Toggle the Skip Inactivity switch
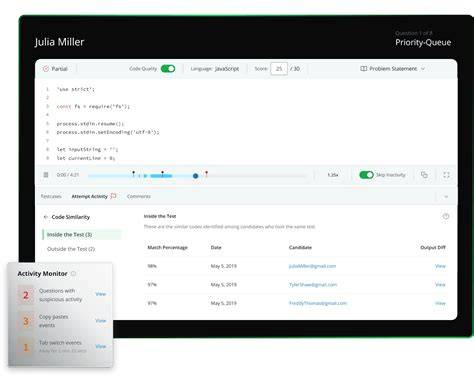The width and height of the screenshot is (474, 377). pyautogui.click(x=366, y=175)
